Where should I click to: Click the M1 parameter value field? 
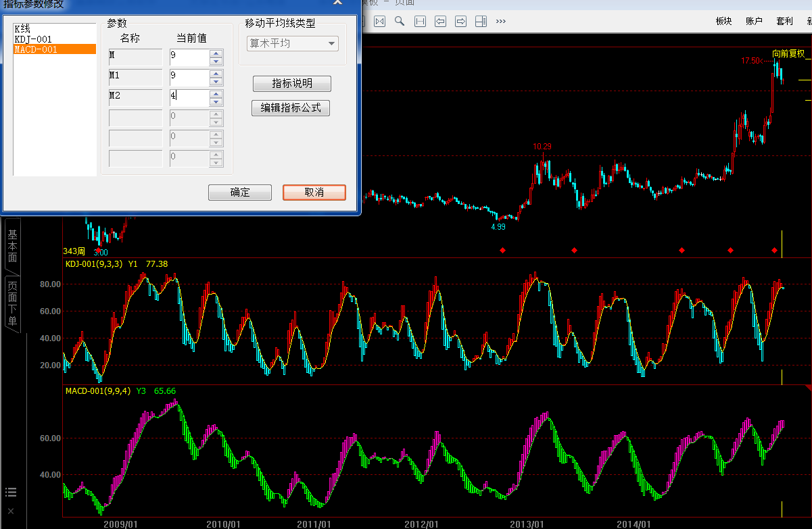click(189, 78)
